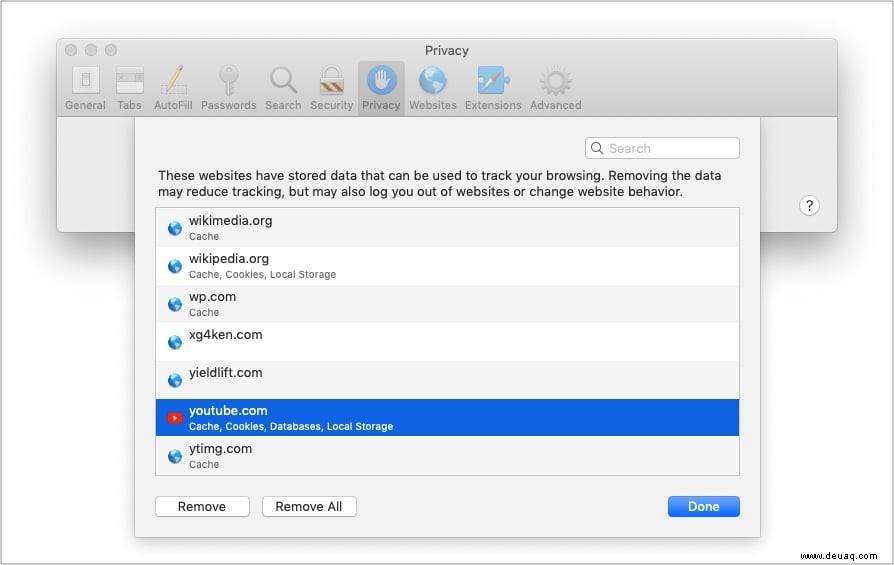This screenshot has width=894, height=565.
Task: Open the Tabs preferences pane
Action: 129,88
